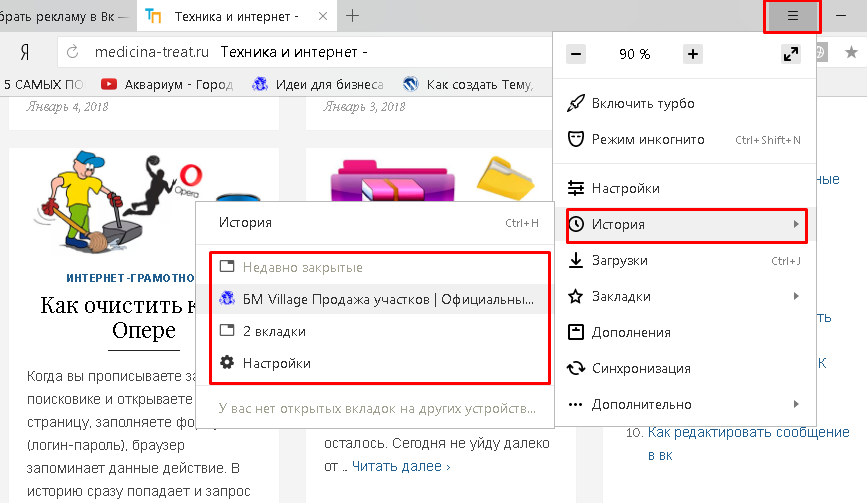Click the star icon beside Закладки
The height and width of the screenshot is (503, 867).
576,296
